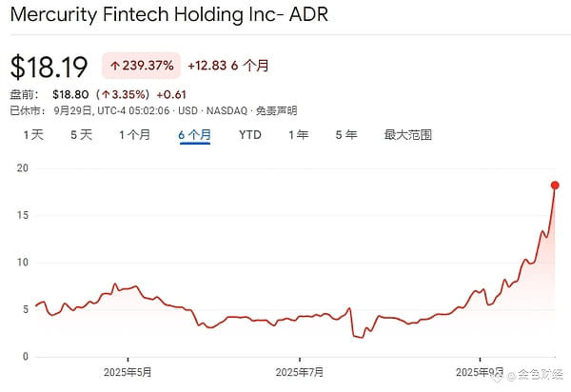Show the 1年 price chart
The height and width of the screenshot is (392, 571).
click(x=299, y=135)
